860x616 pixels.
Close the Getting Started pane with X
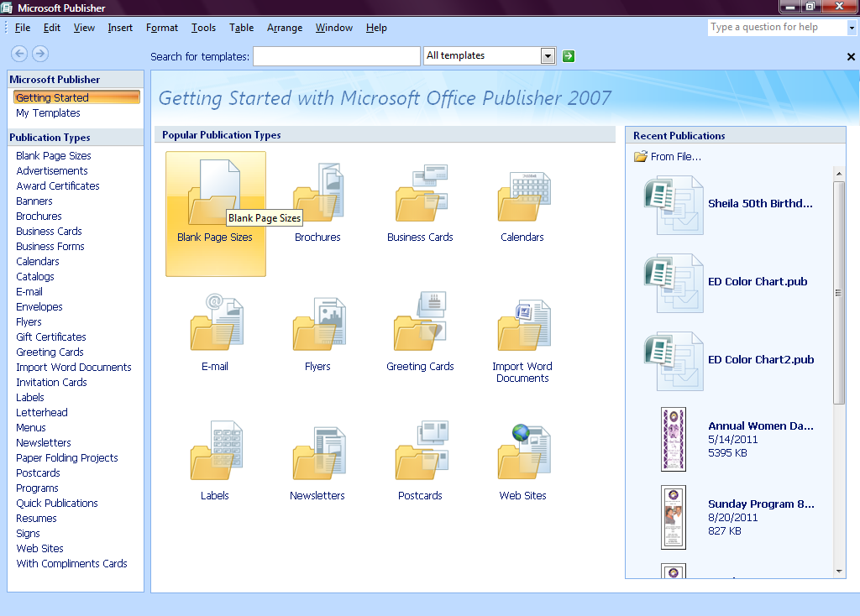point(851,56)
